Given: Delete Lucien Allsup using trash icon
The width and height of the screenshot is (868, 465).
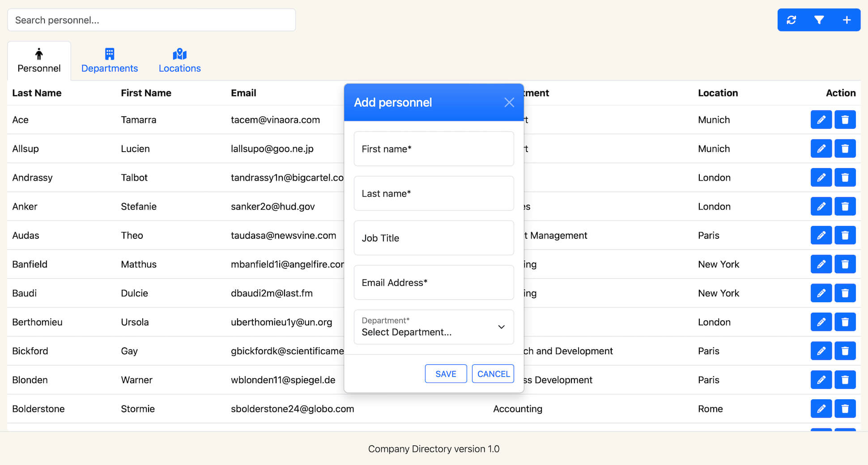Looking at the screenshot, I should [x=845, y=149].
